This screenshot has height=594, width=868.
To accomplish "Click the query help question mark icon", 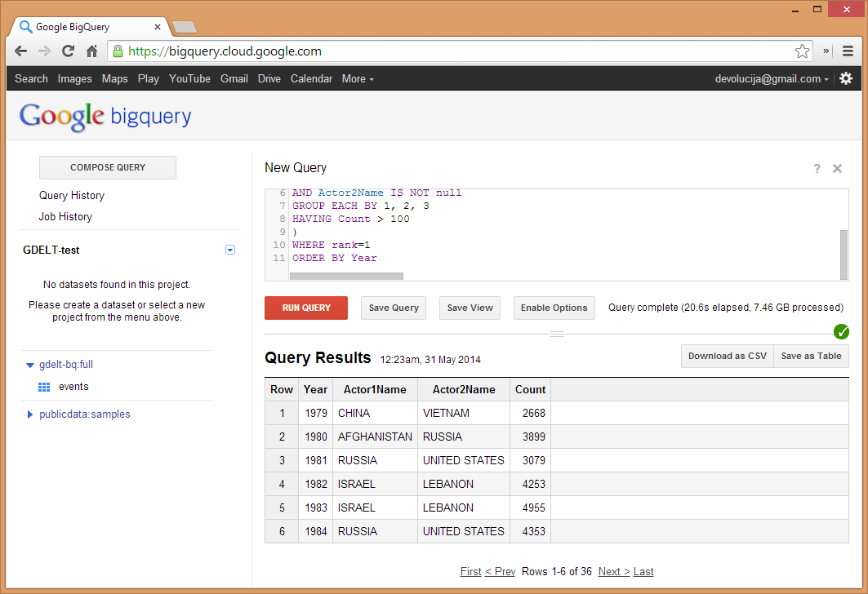I will (x=817, y=169).
